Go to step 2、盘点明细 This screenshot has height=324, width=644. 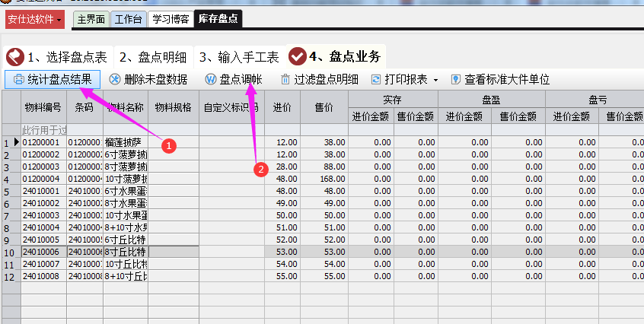point(153,57)
